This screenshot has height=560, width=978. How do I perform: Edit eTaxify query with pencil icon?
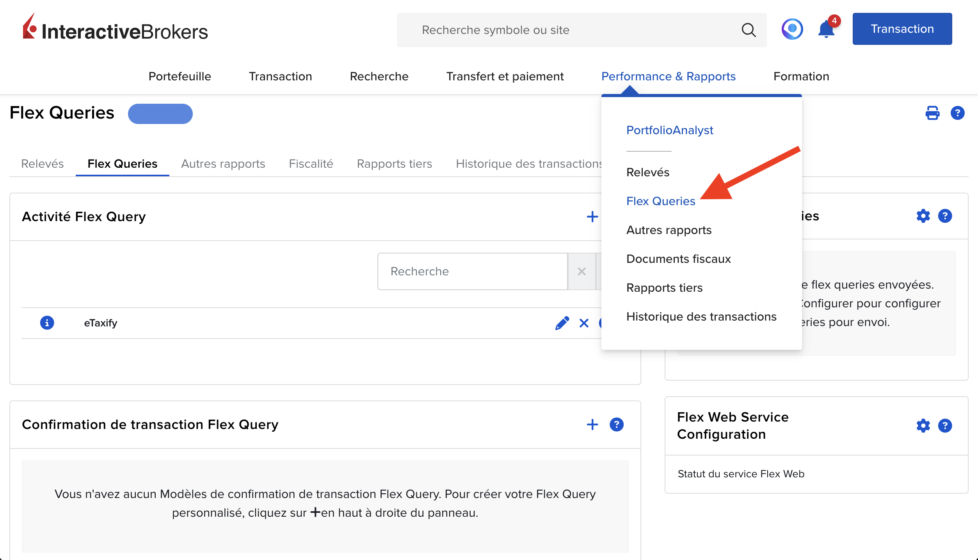tap(562, 323)
